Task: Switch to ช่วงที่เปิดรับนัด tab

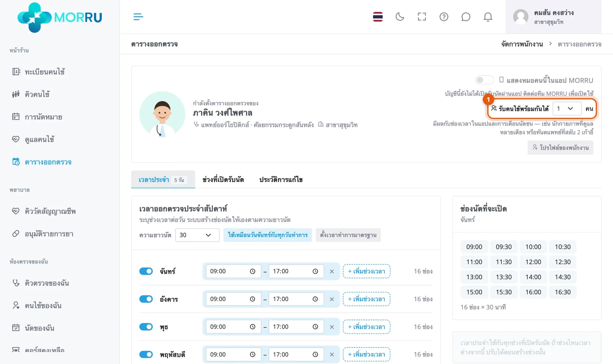Action: pyautogui.click(x=223, y=180)
